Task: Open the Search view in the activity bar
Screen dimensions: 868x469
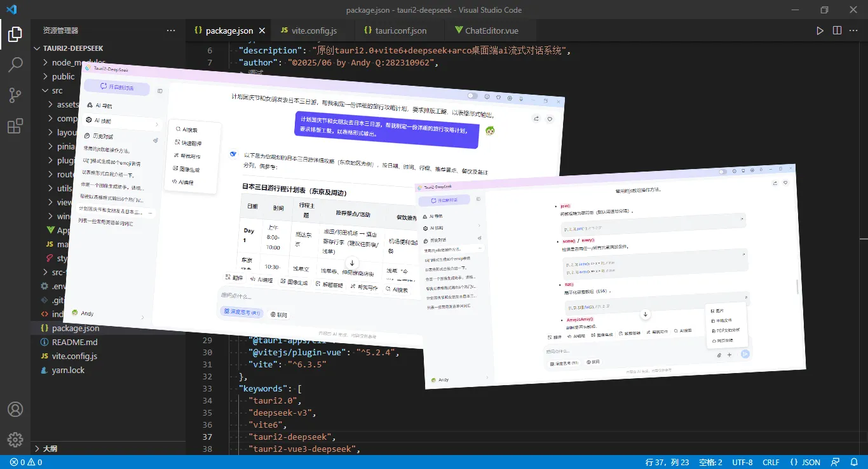Action: point(15,65)
